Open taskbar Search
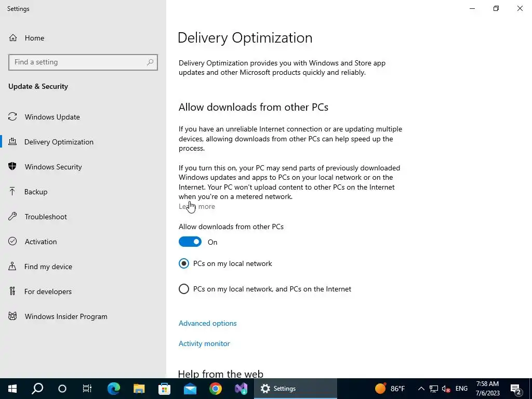 point(37,389)
